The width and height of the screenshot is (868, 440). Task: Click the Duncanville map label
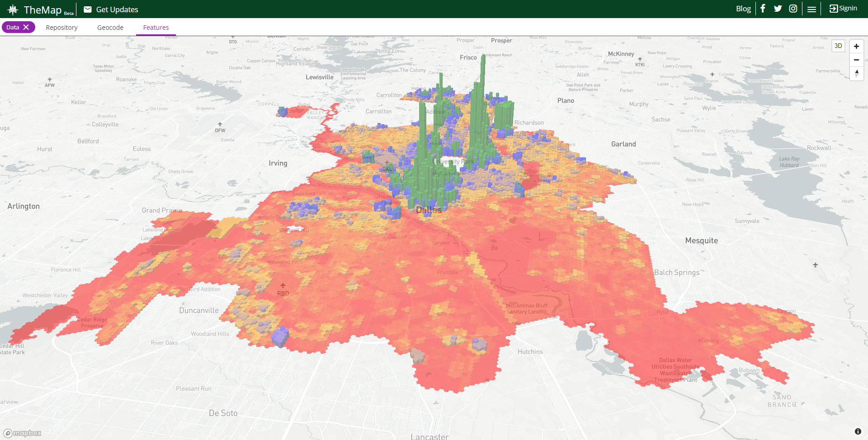tap(199, 311)
